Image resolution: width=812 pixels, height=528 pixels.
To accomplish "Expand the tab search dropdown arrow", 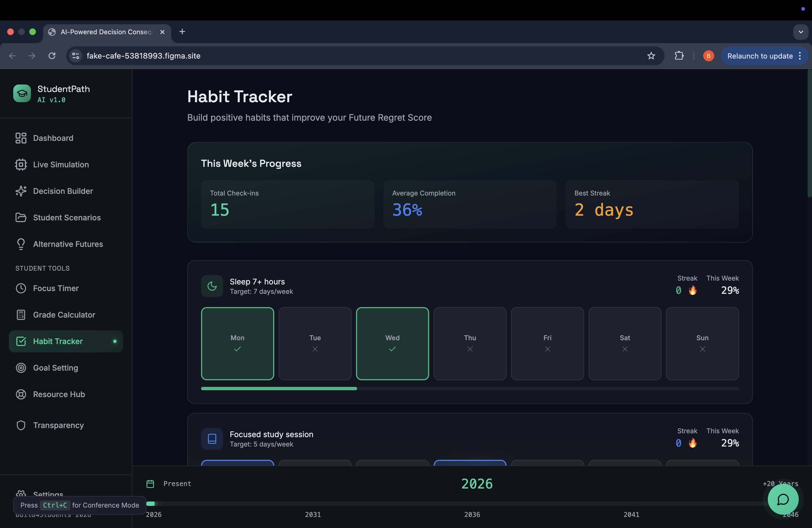I will point(800,32).
